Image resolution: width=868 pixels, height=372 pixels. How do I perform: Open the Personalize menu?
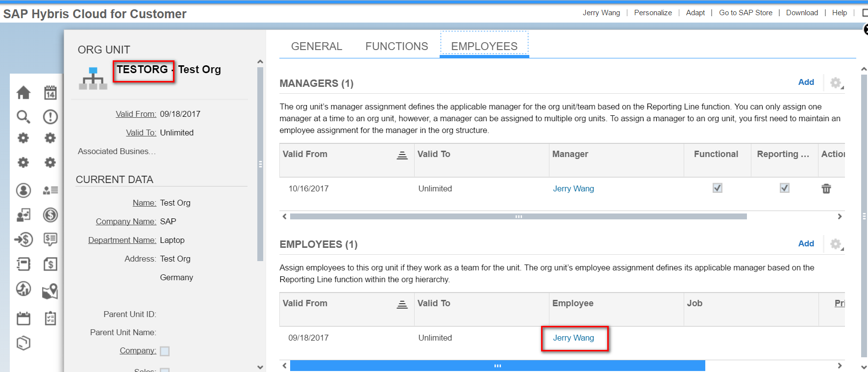click(653, 13)
